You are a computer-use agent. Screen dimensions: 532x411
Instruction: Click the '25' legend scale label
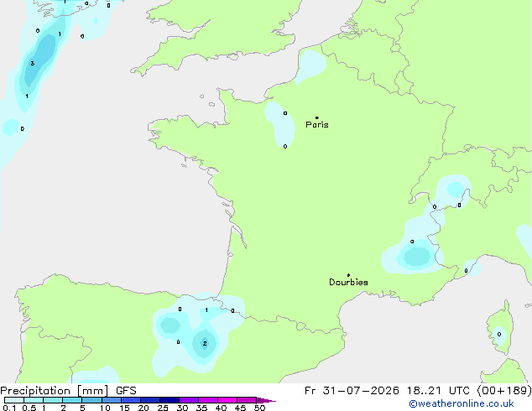point(163,408)
